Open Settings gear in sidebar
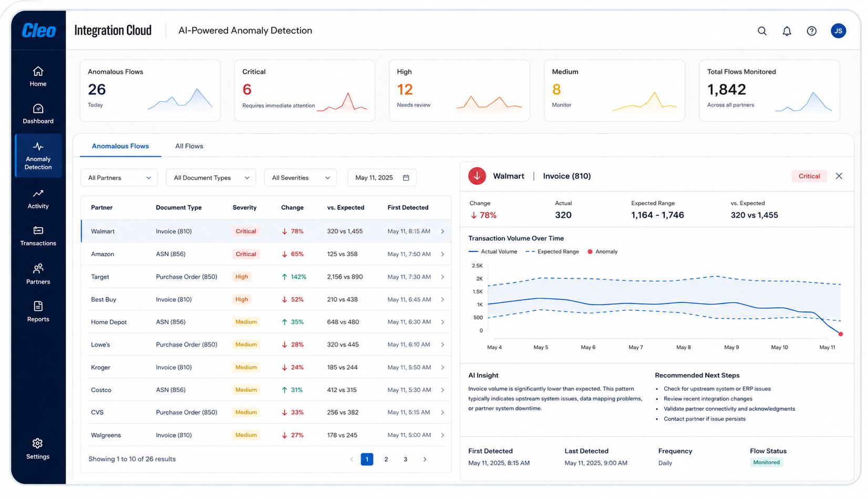Viewport: 868px width, 500px height. point(38,449)
